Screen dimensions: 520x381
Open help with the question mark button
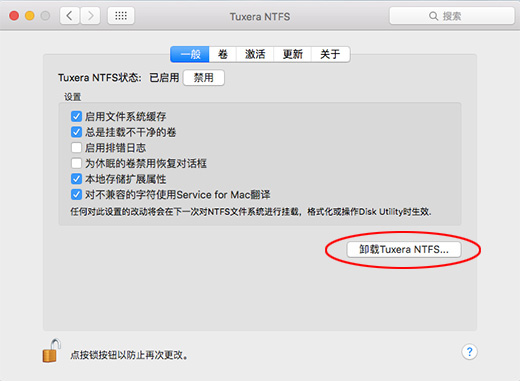point(469,352)
